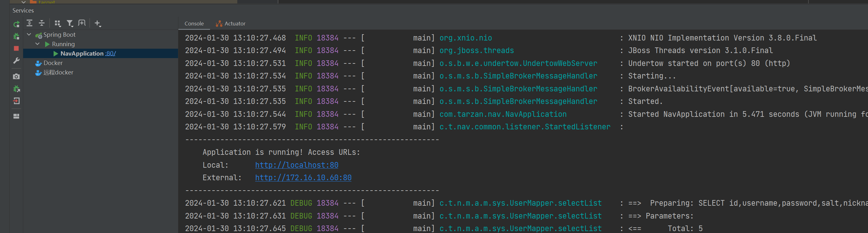Screen dimensions: 868x233
Task: Click o.s.b.w.e.undertow.UndertowWebServer logger text
Action: 518,63
